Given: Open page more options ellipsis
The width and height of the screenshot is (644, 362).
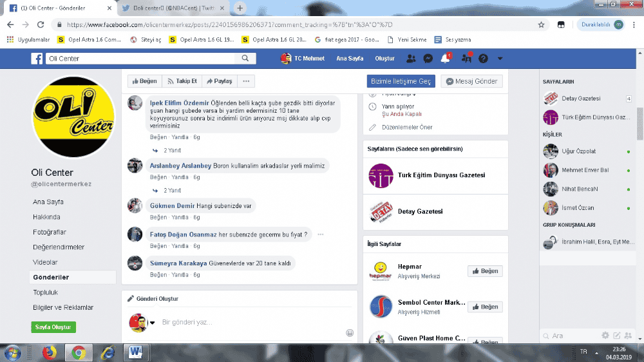Looking at the screenshot, I should click(246, 81).
